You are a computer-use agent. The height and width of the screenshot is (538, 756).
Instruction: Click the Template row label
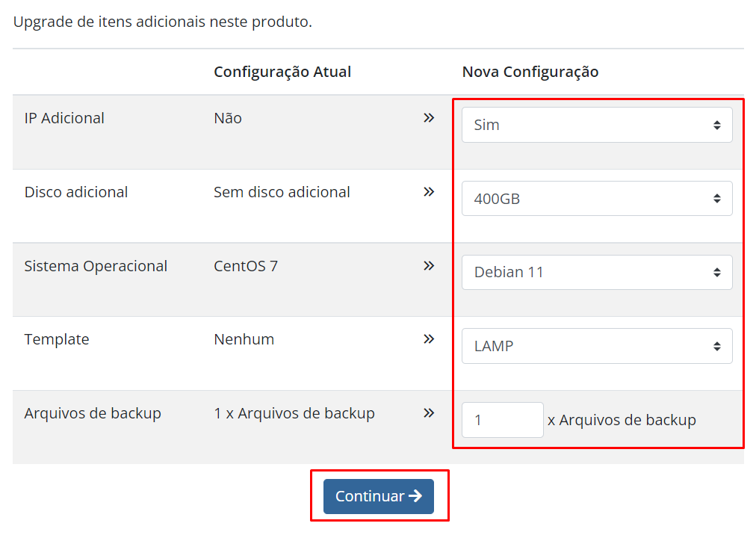point(57,339)
